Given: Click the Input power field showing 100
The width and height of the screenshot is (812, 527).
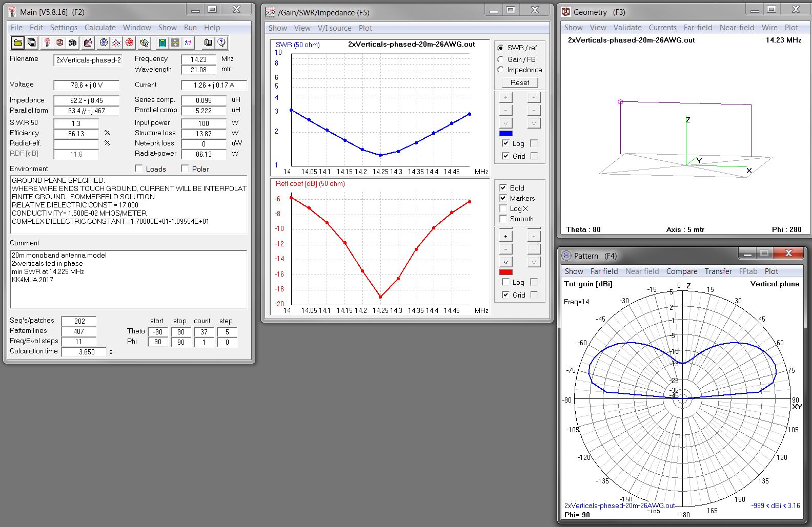Looking at the screenshot, I should (204, 123).
